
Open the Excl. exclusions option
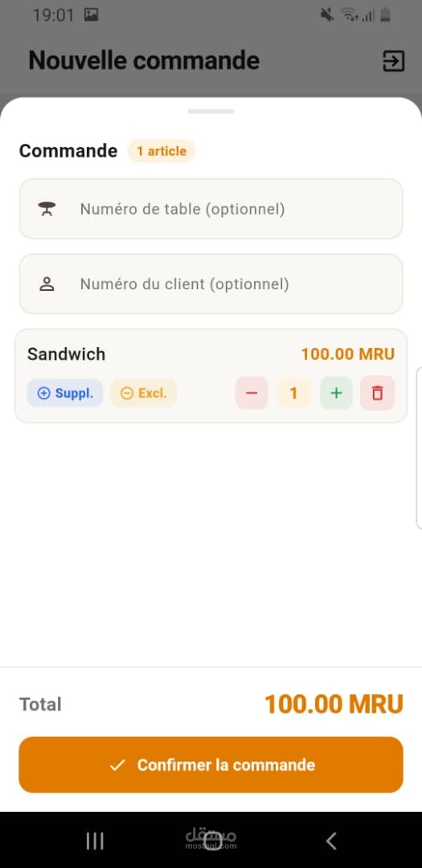click(x=143, y=393)
